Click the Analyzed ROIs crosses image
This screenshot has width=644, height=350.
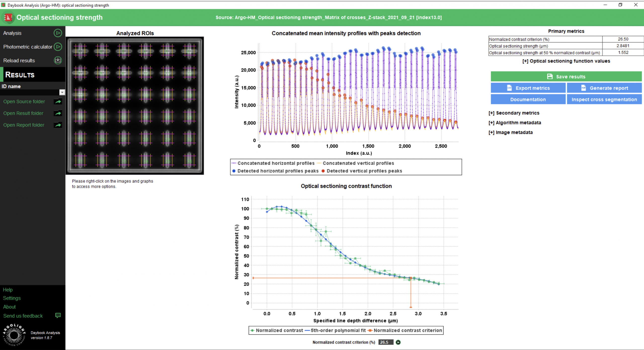point(135,106)
